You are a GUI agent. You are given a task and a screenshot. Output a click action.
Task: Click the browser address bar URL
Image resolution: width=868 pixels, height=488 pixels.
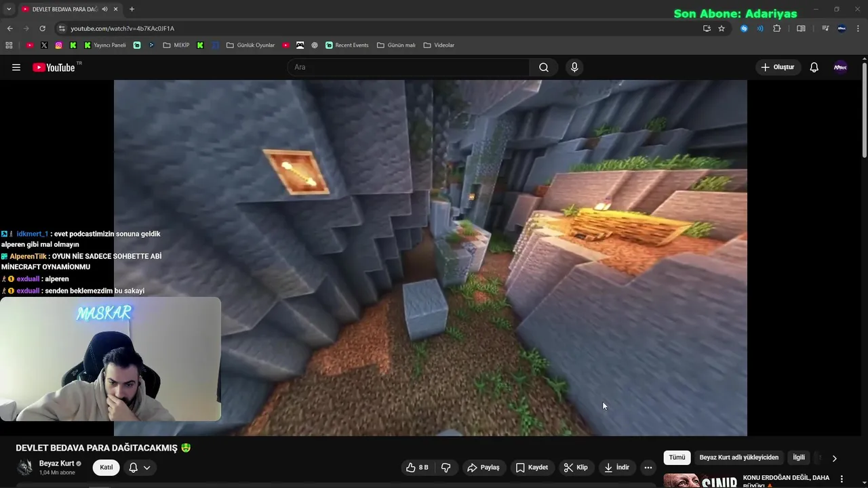click(x=123, y=28)
